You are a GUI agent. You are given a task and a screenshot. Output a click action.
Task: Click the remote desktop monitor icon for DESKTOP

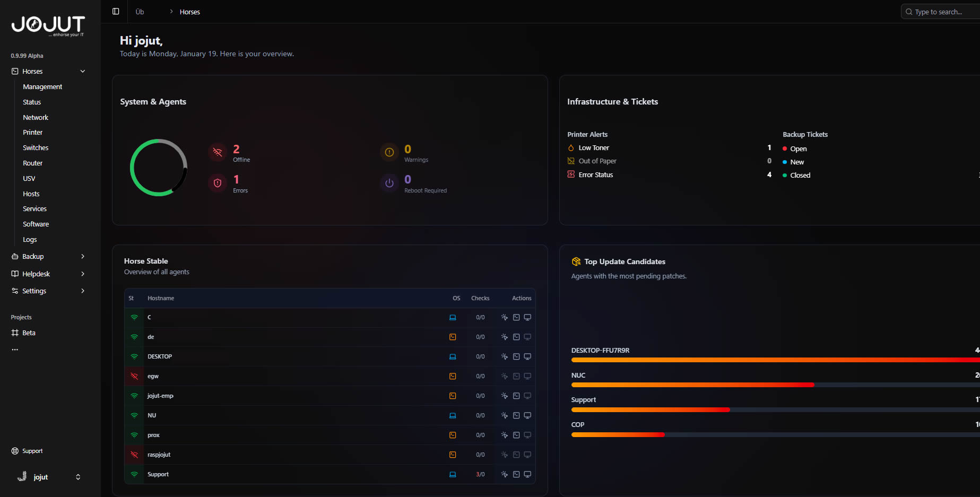[x=527, y=356]
